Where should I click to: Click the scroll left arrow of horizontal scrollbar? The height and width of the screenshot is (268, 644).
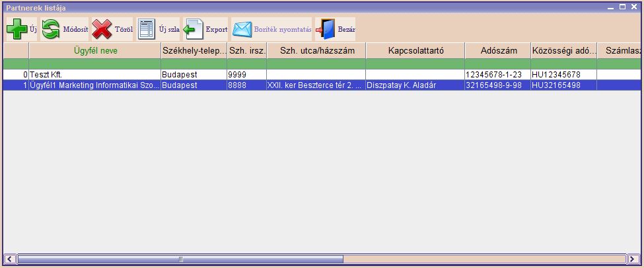(x=10, y=259)
